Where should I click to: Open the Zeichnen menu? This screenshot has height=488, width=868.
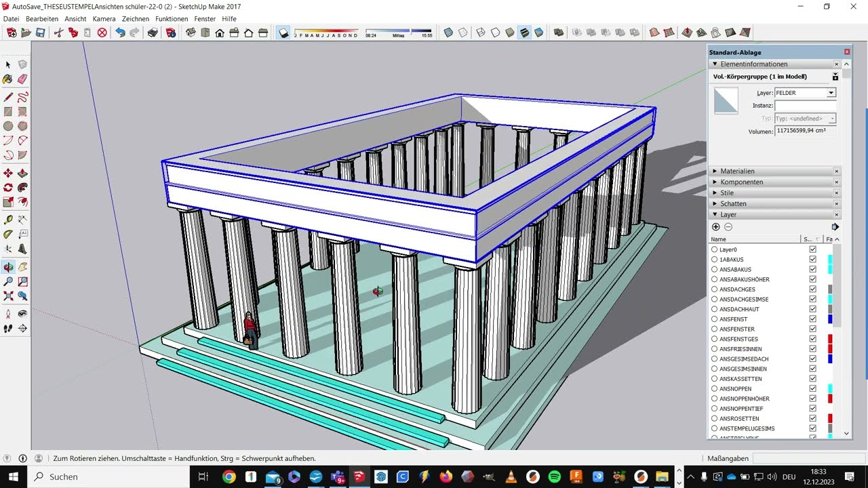click(135, 19)
